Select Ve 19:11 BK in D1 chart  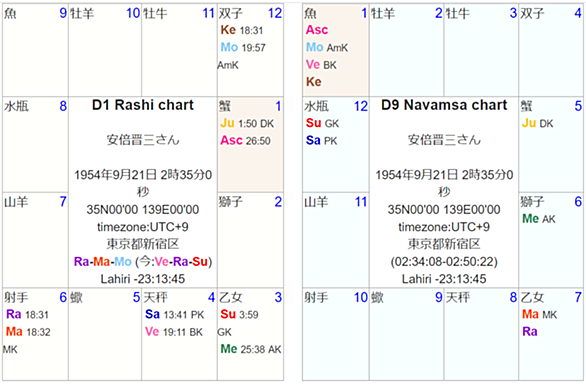[174, 332]
